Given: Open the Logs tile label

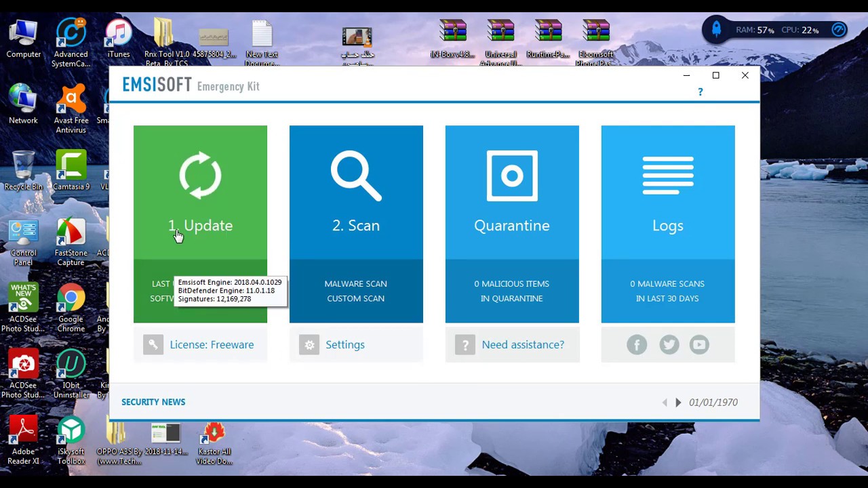Looking at the screenshot, I should tap(668, 226).
